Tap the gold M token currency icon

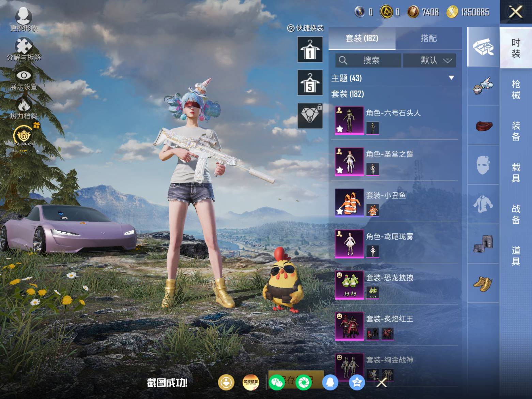(386, 12)
